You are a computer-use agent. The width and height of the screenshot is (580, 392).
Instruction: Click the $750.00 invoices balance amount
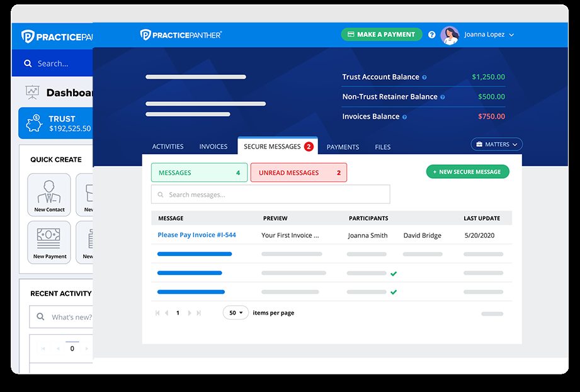pos(491,116)
